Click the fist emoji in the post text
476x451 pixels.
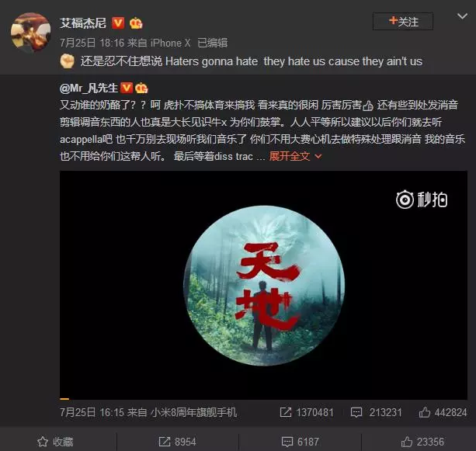pyautogui.click(x=67, y=61)
